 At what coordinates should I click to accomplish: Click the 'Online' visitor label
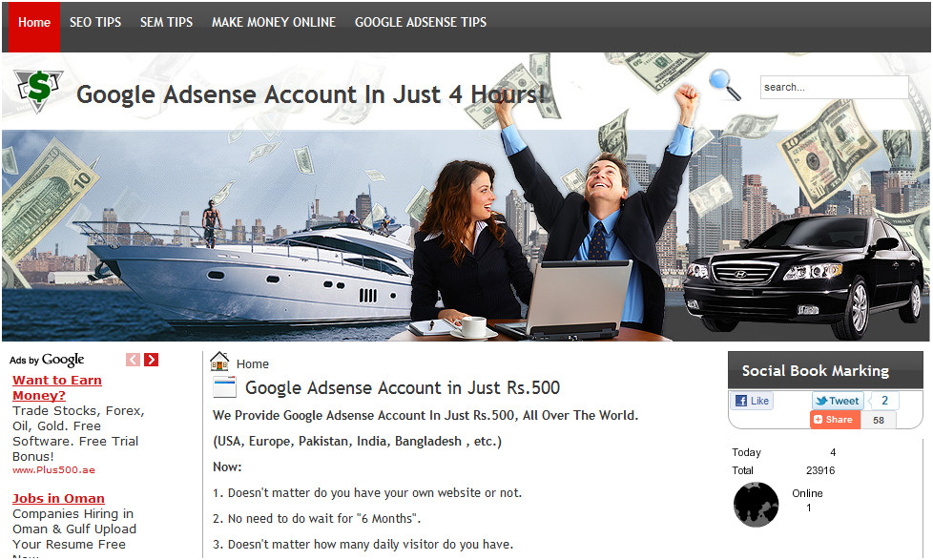807,493
